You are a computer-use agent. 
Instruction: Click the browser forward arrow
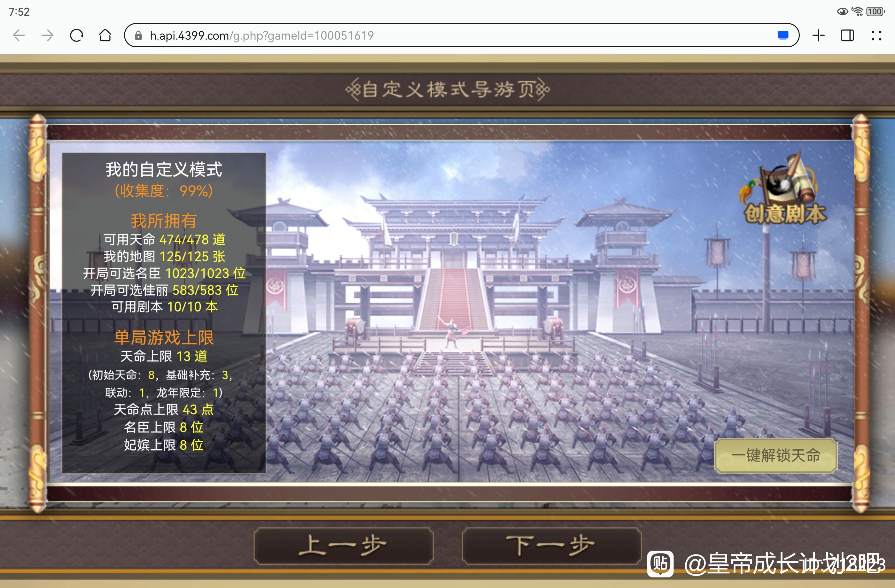pyautogui.click(x=47, y=35)
